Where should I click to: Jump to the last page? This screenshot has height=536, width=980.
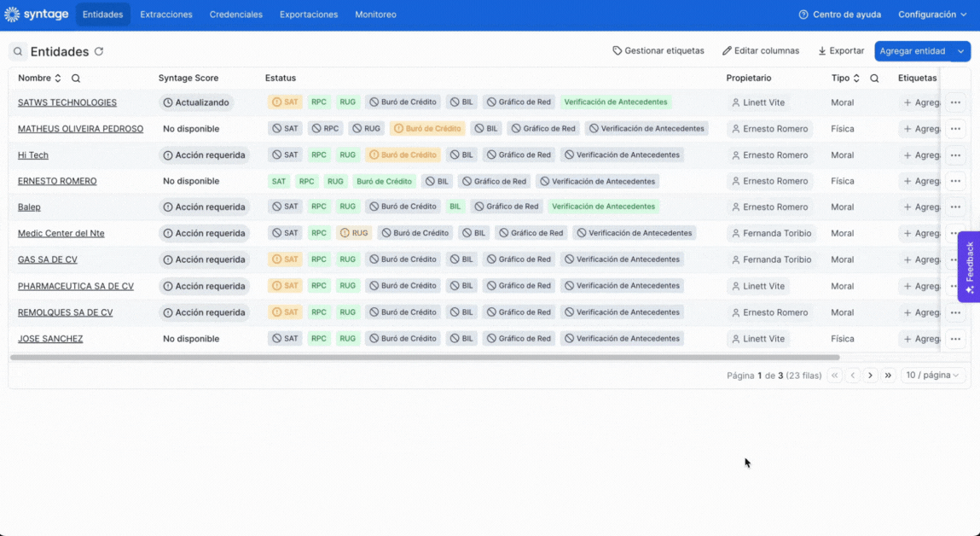pos(888,376)
